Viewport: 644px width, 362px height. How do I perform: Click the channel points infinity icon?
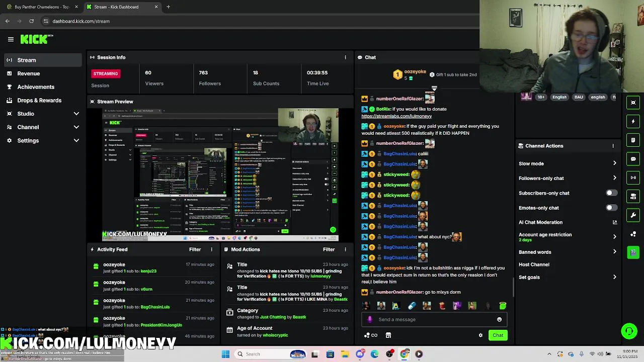[x=370, y=335]
